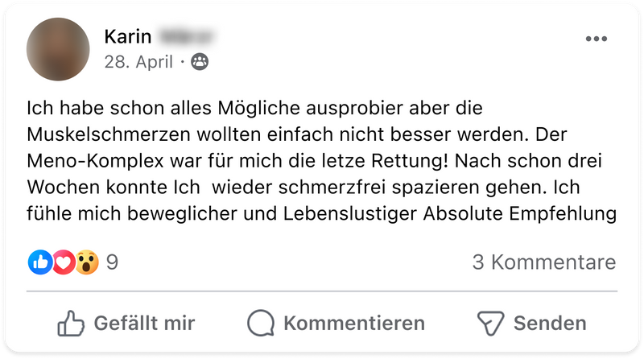
Task: Click the wow face reaction emoji
Action: pyautogui.click(x=86, y=262)
